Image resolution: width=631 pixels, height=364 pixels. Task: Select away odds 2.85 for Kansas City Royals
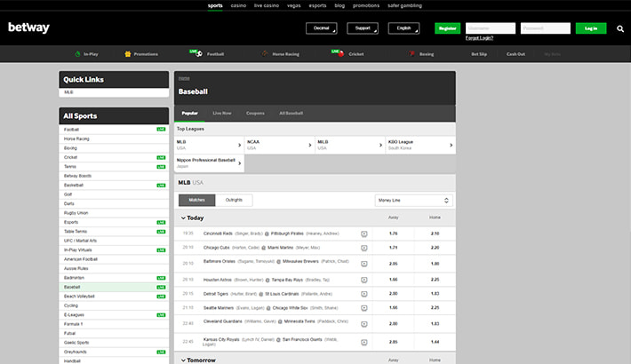point(393,343)
